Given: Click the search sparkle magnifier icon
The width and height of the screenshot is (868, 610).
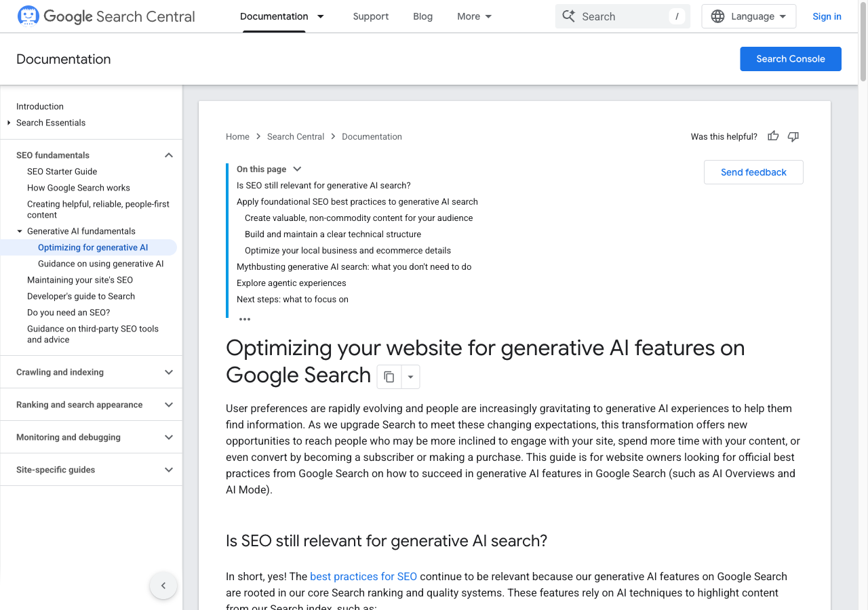Looking at the screenshot, I should click(568, 16).
